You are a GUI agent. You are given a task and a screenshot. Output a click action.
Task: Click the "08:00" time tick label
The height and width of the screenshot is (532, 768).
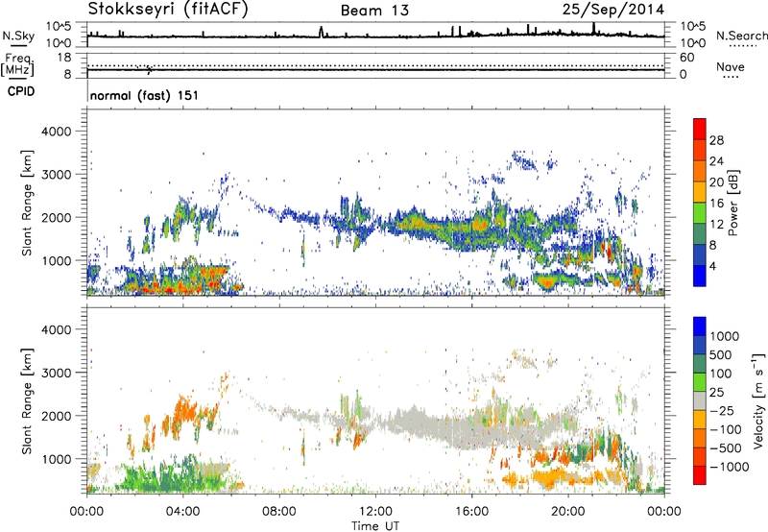pyautogui.click(x=279, y=512)
